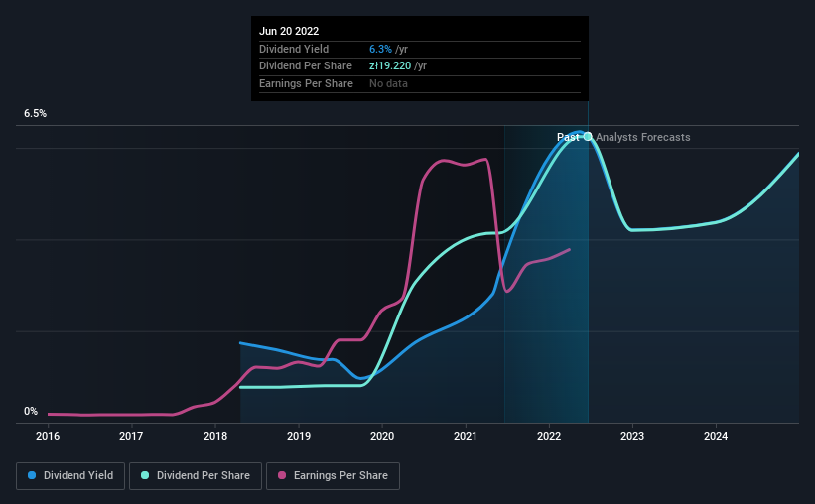Pick 2024 on the timeline axis
This screenshot has height=504, width=815.
(x=716, y=436)
